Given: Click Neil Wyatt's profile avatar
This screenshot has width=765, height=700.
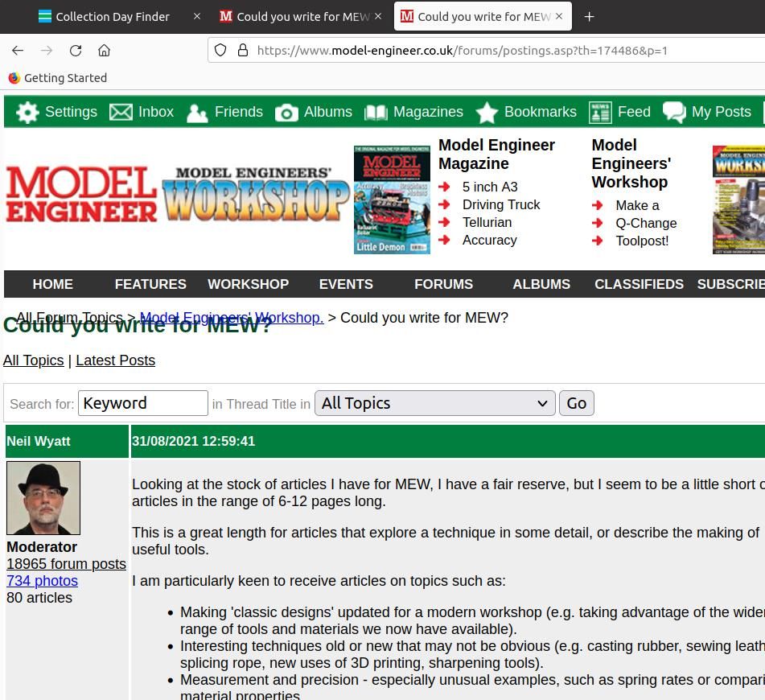Looking at the screenshot, I should click(43, 498).
